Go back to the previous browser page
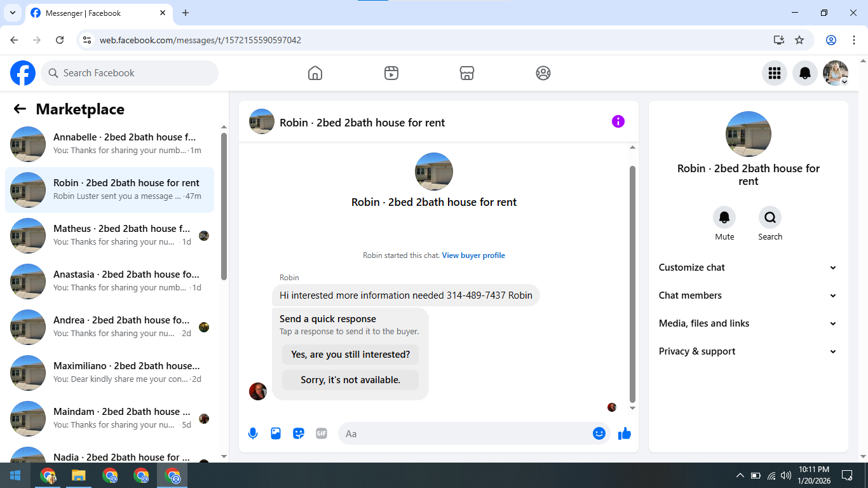 click(14, 40)
